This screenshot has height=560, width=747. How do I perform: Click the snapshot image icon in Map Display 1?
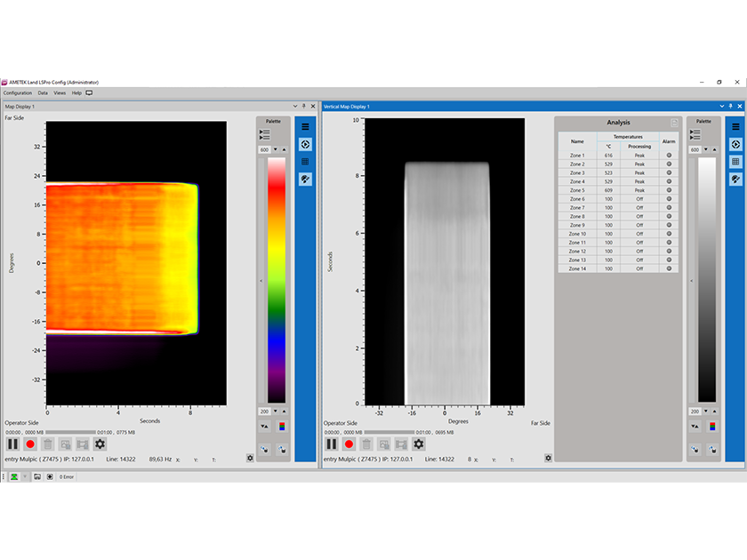click(65, 444)
